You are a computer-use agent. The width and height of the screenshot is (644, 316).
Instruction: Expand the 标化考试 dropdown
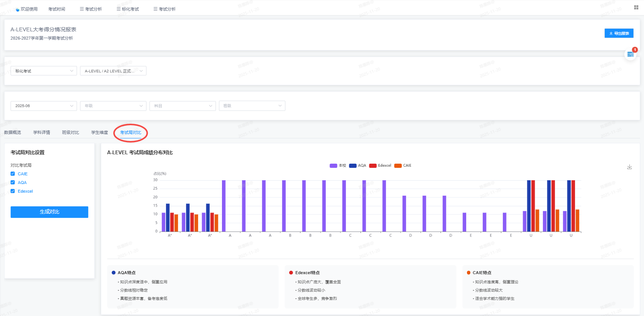click(x=44, y=71)
